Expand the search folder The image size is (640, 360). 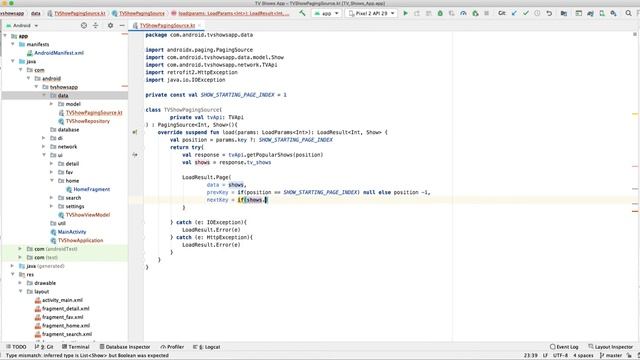coord(51,198)
